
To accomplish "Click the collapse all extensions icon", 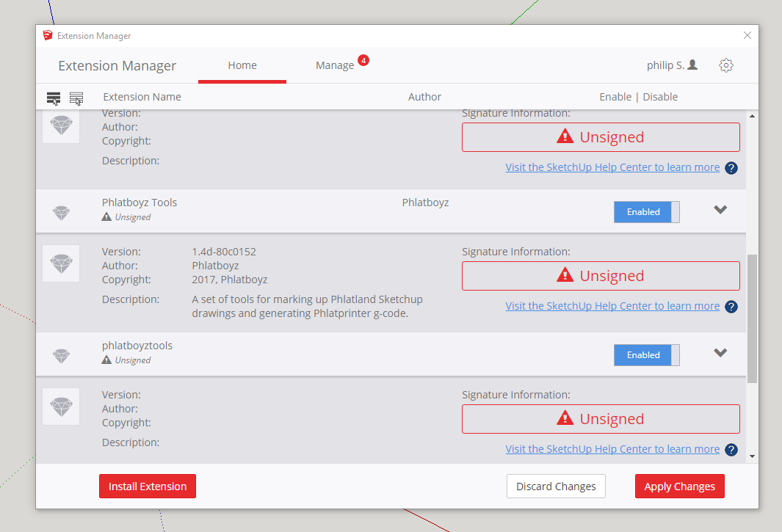I will click(x=76, y=98).
